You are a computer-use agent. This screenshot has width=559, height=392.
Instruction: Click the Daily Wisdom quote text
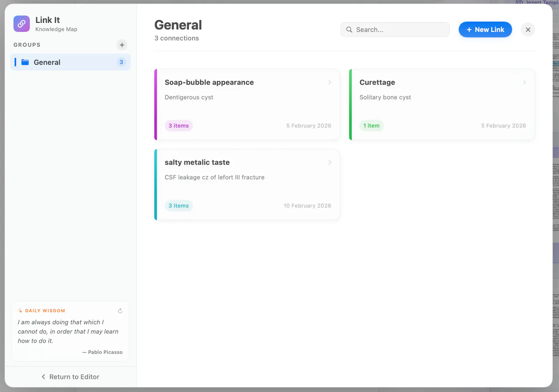(68, 332)
